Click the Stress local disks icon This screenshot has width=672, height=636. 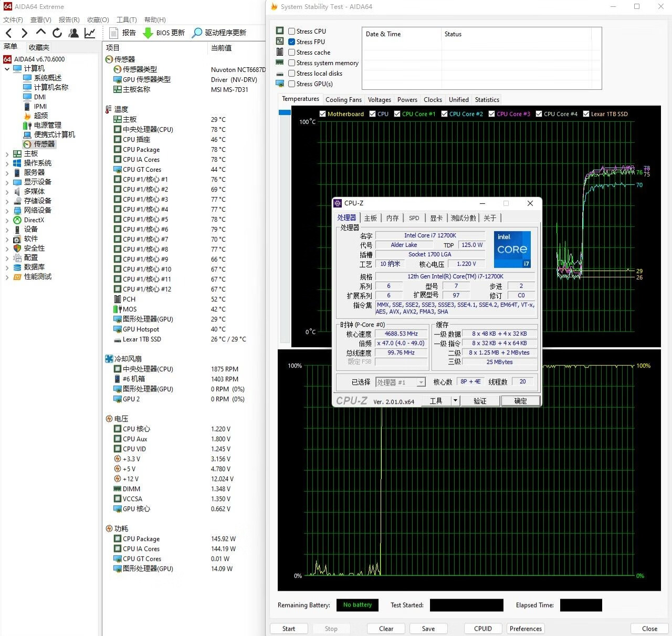(280, 74)
